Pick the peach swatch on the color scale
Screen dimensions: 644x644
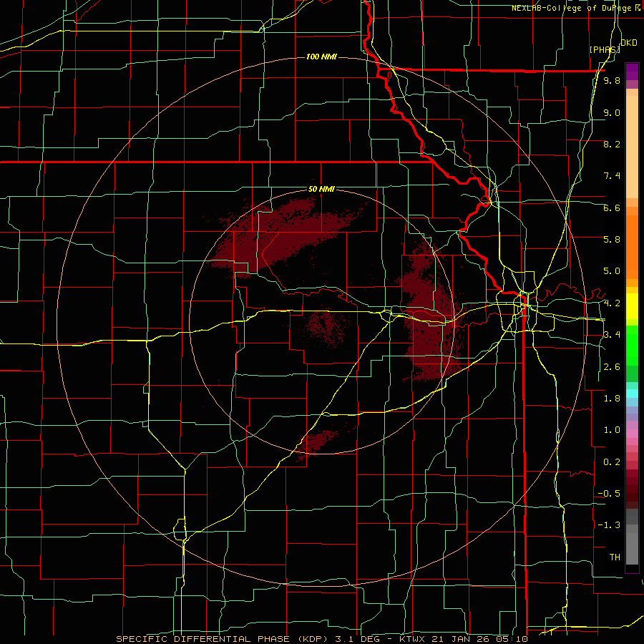(632, 148)
